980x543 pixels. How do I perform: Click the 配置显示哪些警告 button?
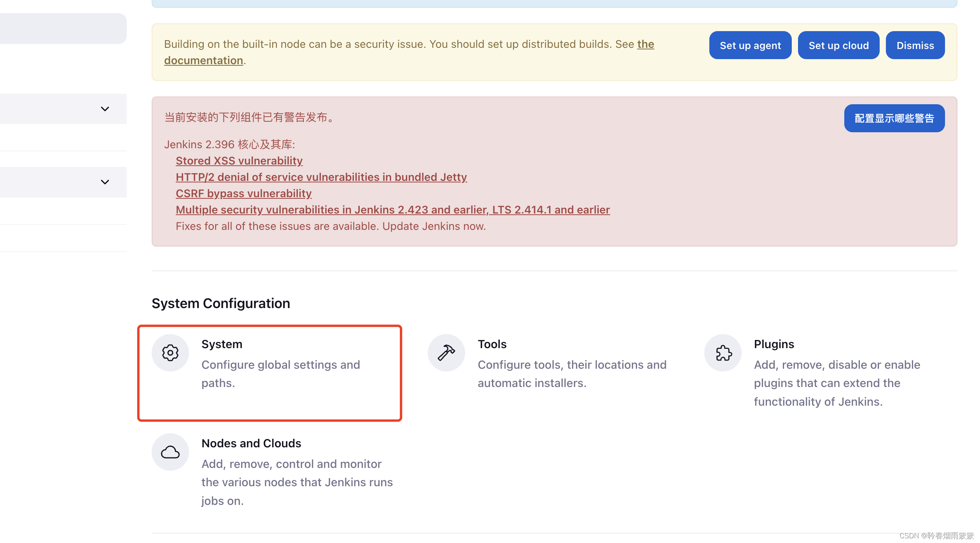(894, 118)
